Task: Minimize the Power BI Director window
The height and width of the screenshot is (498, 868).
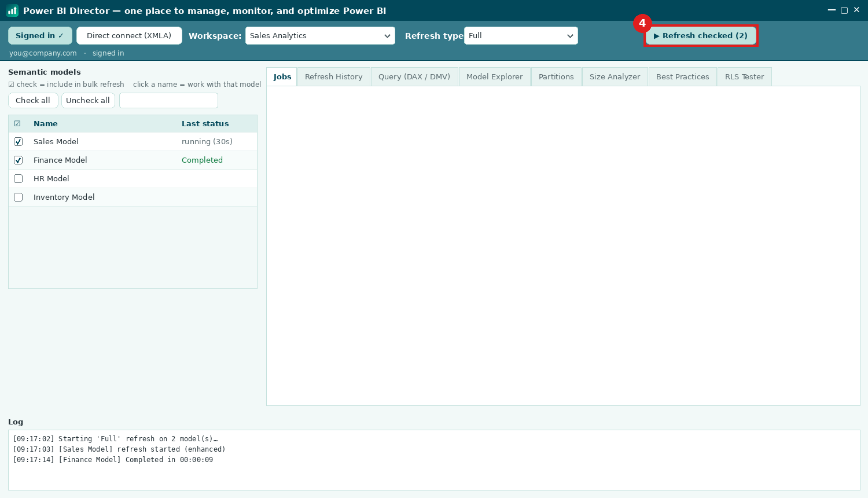Action: coord(832,10)
